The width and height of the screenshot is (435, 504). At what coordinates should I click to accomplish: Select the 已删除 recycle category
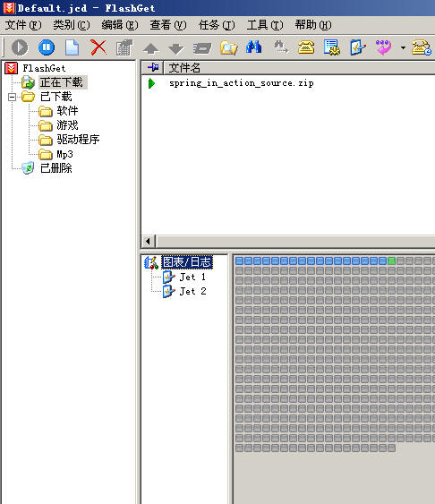pyautogui.click(x=55, y=168)
